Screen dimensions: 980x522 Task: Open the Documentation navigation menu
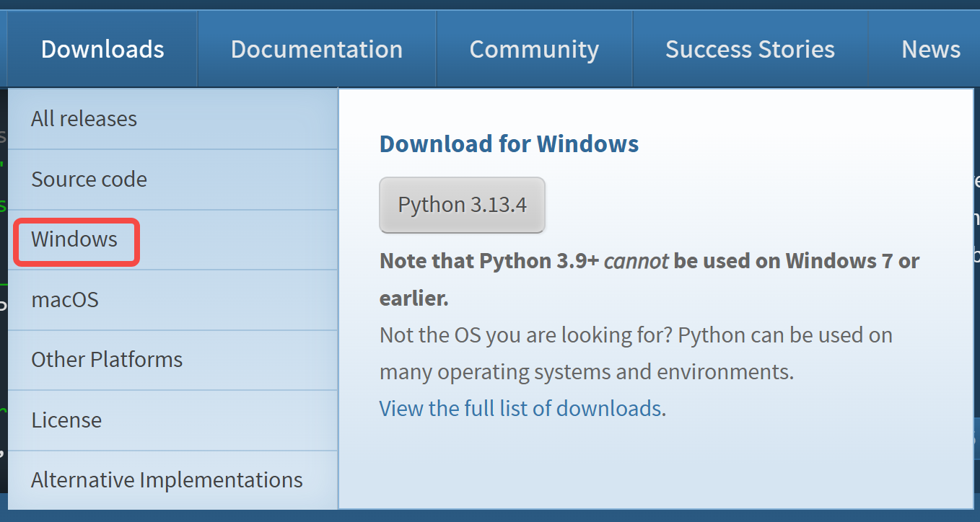[x=317, y=49]
